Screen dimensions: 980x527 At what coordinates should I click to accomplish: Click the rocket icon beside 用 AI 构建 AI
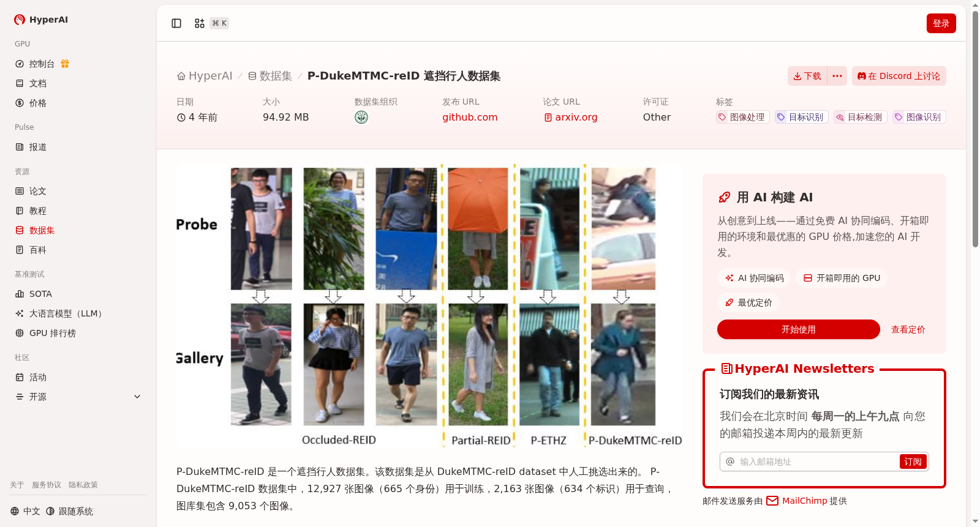point(725,197)
